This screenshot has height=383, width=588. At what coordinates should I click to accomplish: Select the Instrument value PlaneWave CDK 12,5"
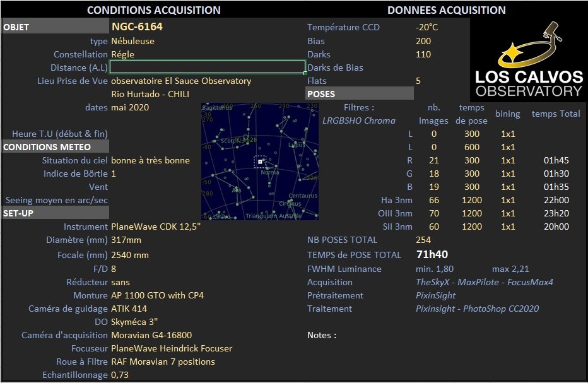point(156,227)
